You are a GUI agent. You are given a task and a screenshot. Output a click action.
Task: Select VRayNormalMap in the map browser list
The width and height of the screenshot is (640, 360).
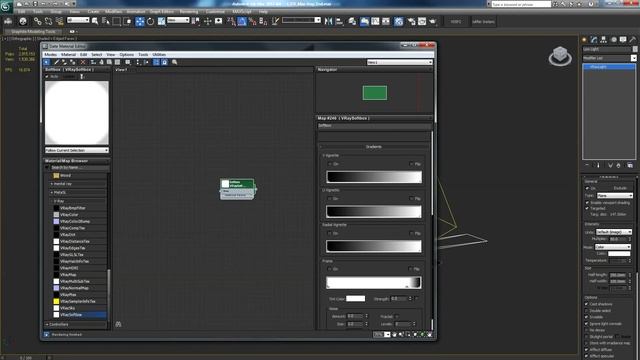click(x=80, y=288)
